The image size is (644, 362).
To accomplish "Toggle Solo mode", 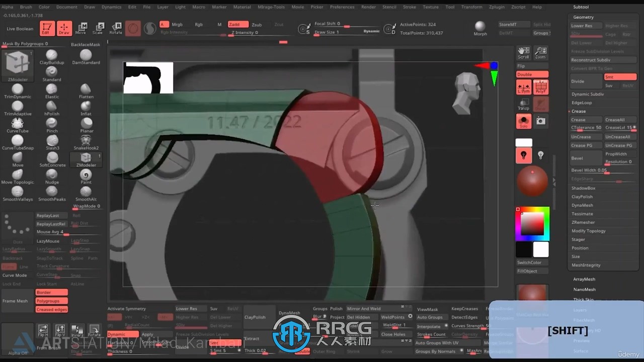I will [524, 121].
